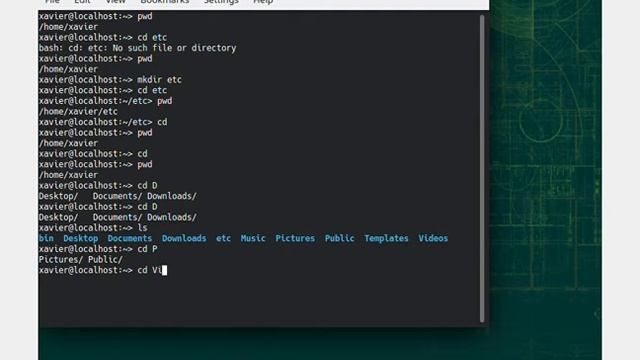Click the blue 'bin' entry in ls output
Screen dimensions: 640x360
46,238
